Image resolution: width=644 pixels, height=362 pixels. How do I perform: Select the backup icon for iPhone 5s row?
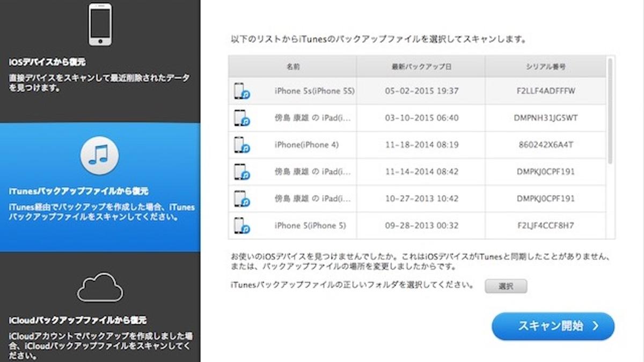(242, 91)
